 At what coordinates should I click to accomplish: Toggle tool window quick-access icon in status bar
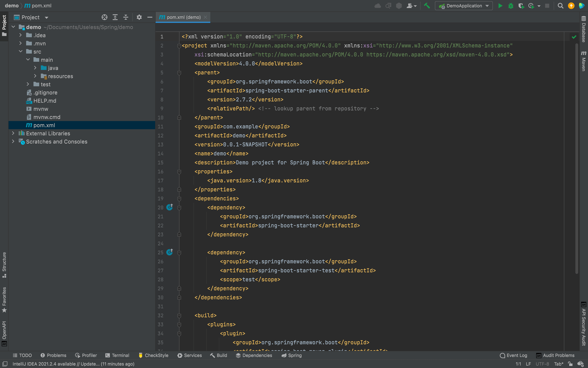(x=5, y=364)
